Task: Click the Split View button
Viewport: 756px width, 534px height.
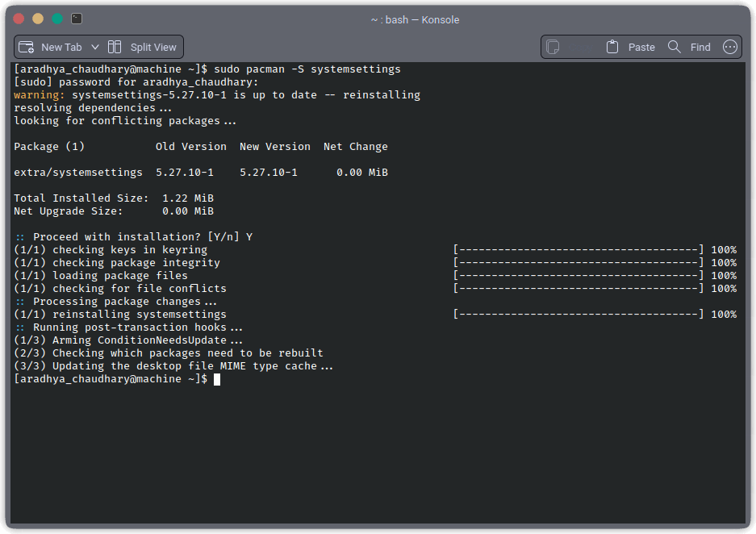Action: pyautogui.click(x=142, y=48)
